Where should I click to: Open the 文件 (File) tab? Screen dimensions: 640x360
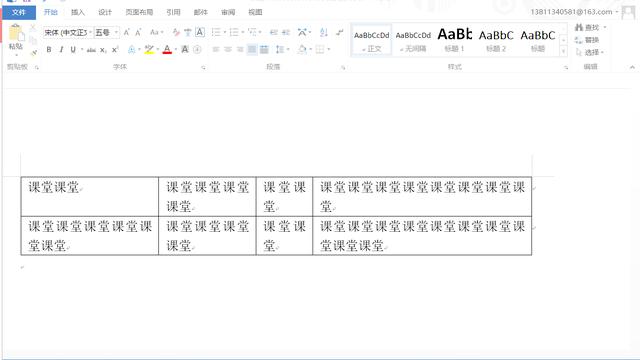pos(19,12)
